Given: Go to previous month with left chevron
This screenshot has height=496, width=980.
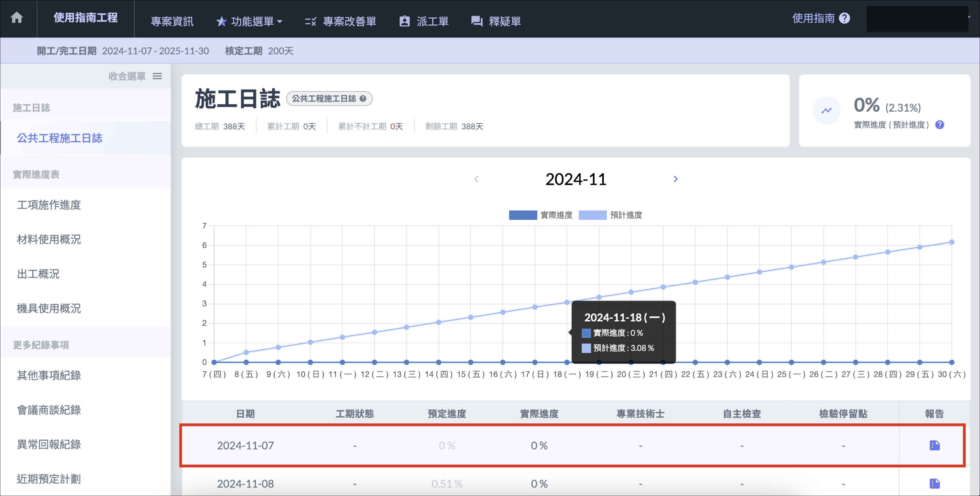Looking at the screenshot, I should coord(476,179).
